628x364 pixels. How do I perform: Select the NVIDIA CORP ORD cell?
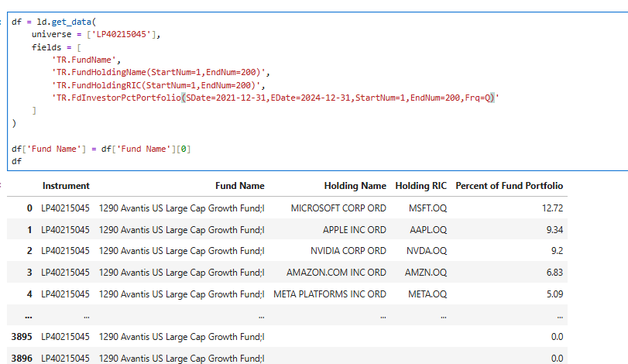point(348,251)
